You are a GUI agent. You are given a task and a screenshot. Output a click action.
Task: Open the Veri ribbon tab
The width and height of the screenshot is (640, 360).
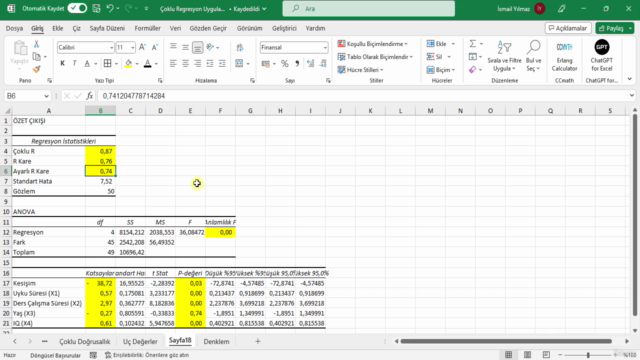pyautogui.click(x=175, y=28)
